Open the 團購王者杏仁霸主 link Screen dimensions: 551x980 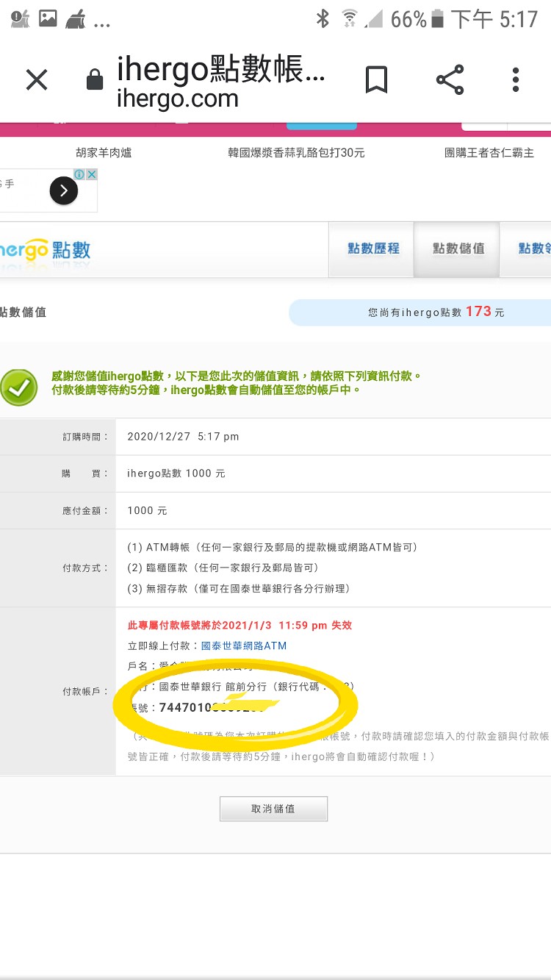[489, 153]
